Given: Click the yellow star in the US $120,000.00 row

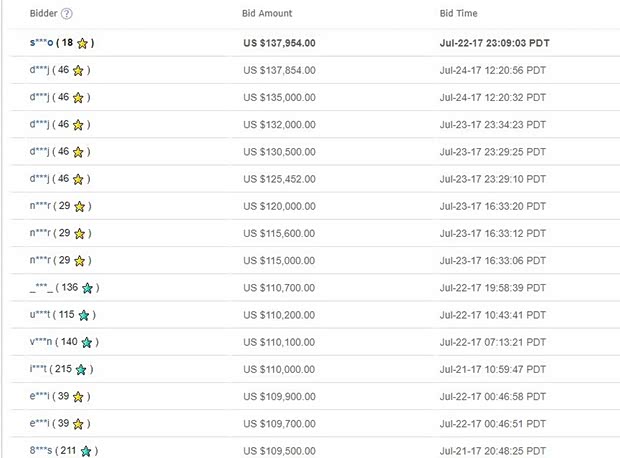Looking at the screenshot, I should (x=79, y=206).
